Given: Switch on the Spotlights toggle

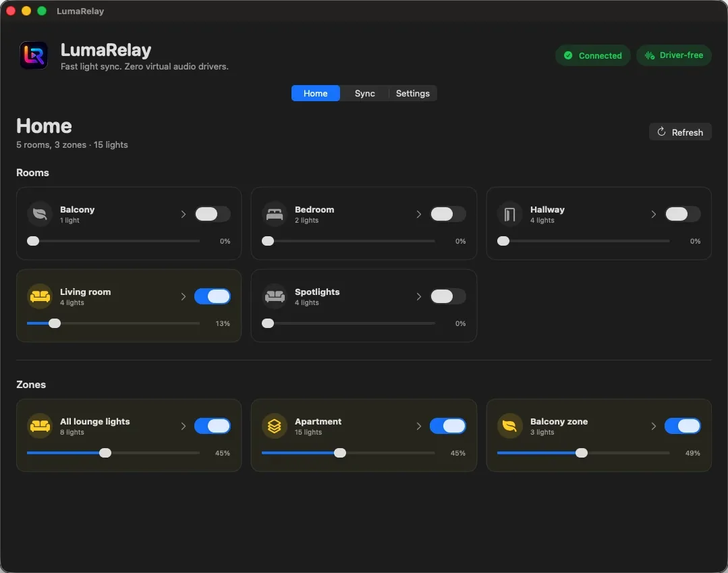Looking at the screenshot, I should [x=448, y=296].
